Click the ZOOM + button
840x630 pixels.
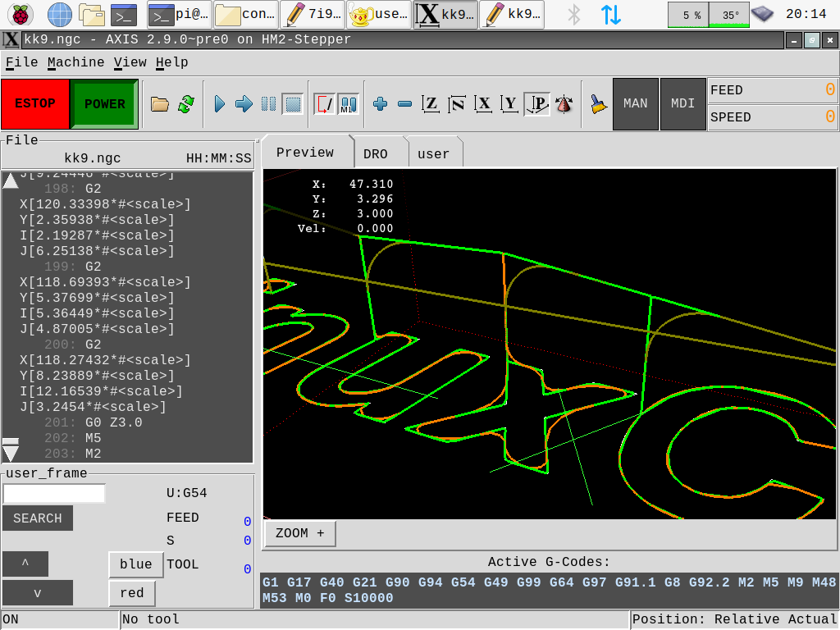[x=300, y=533]
